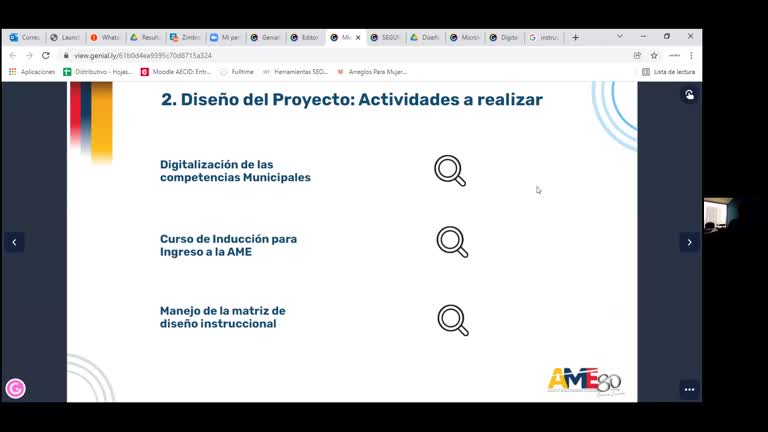
Task: Click the AME 80 logo
Action: [585, 382]
